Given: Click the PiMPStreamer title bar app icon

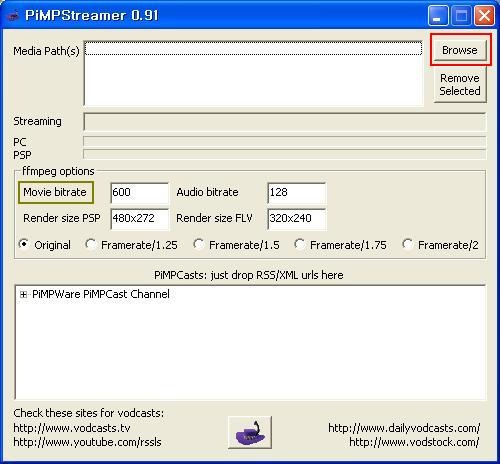Looking at the screenshot, I should pos(13,16).
